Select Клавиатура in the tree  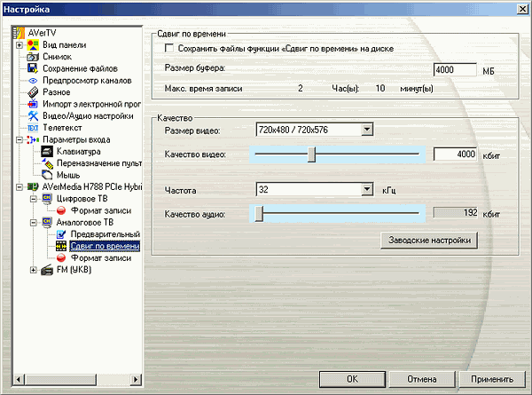(x=78, y=152)
